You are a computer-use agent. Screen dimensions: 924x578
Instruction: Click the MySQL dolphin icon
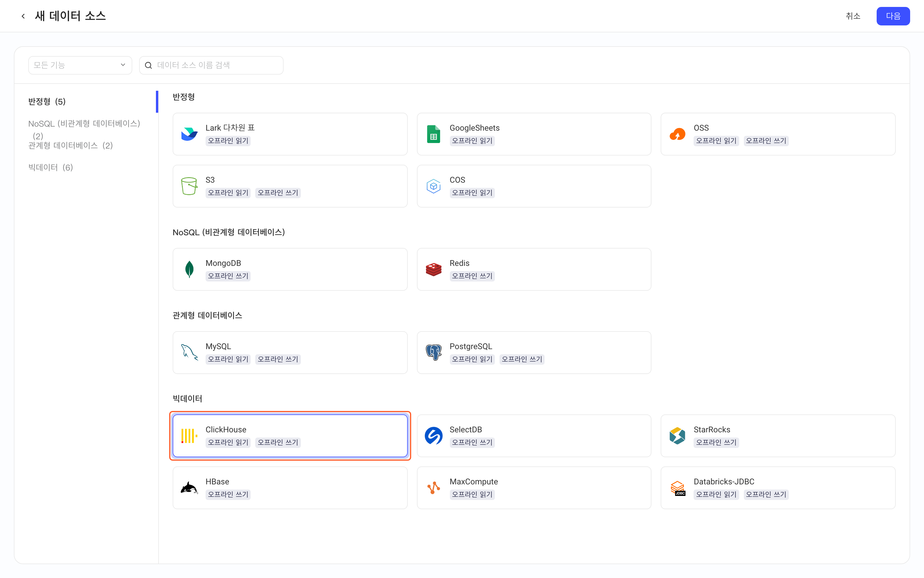coord(189,353)
